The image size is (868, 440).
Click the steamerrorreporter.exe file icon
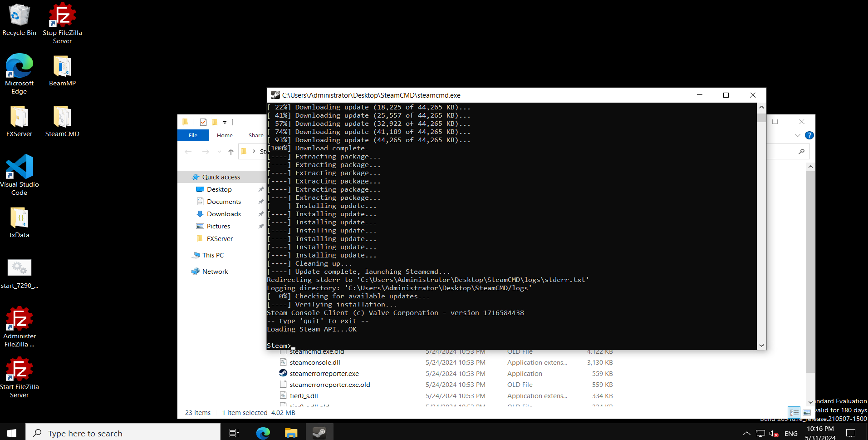point(283,373)
